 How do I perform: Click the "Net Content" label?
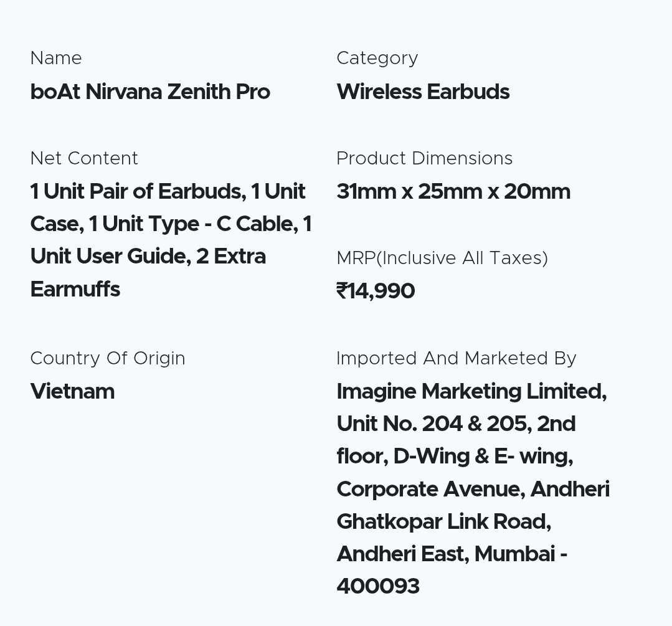tap(84, 159)
